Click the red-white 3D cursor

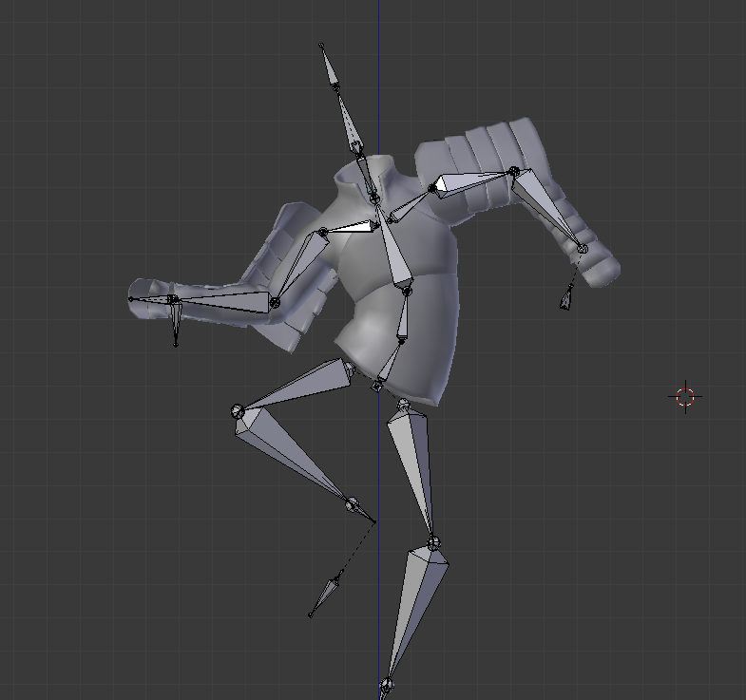point(685,397)
